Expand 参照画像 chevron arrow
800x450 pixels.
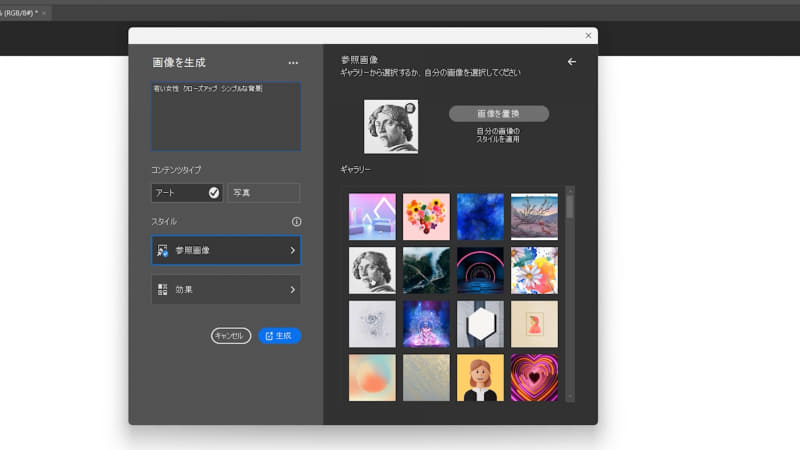[292, 250]
